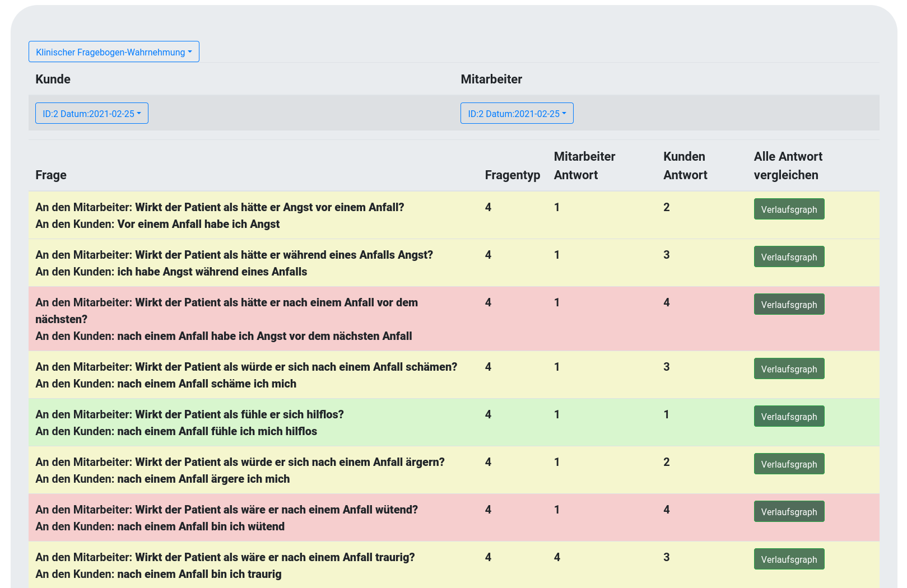Viewport: 907px width, 588px height.
Task: Click the Kunde section heading
Action: coord(53,80)
